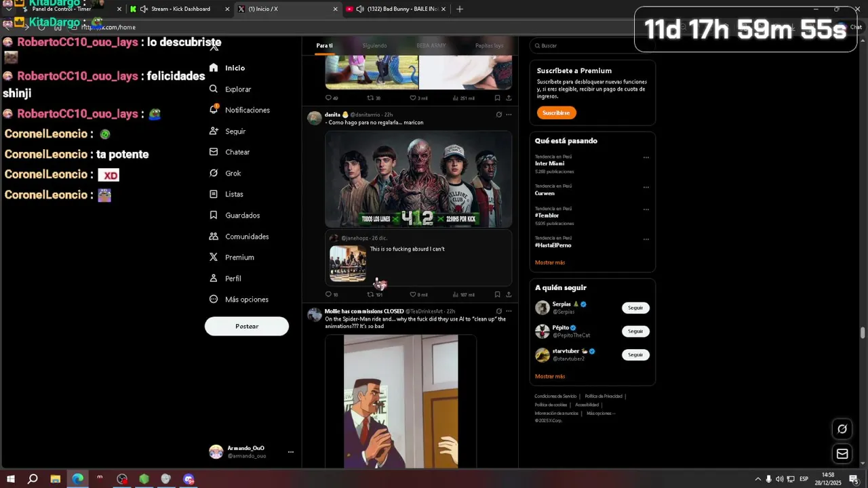Repost danita's post with 191 reposts
Screen dimensions: 868x488
(x=374, y=294)
